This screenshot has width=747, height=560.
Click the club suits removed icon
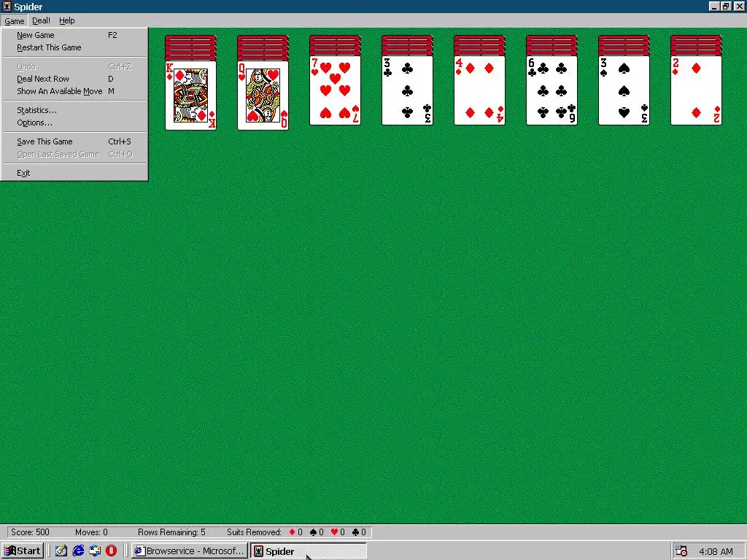[x=355, y=532]
